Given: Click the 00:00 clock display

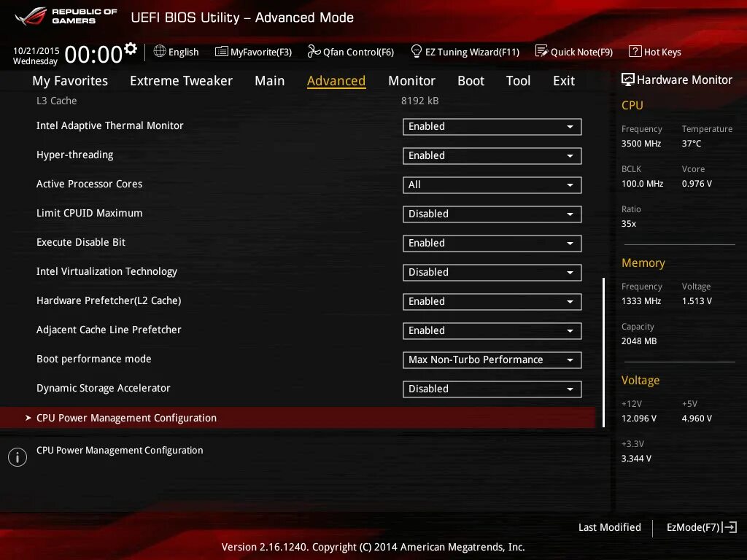Looking at the screenshot, I should (x=94, y=54).
